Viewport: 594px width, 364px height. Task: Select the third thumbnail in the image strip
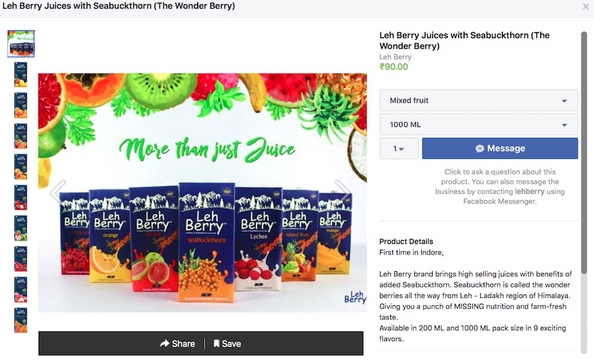pyautogui.click(x=21, y=105)
